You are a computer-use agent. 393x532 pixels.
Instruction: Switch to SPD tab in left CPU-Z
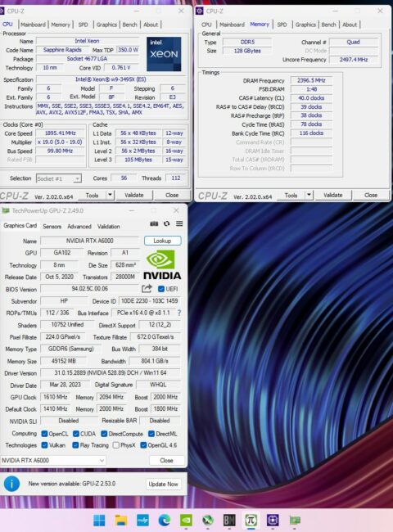84,25
